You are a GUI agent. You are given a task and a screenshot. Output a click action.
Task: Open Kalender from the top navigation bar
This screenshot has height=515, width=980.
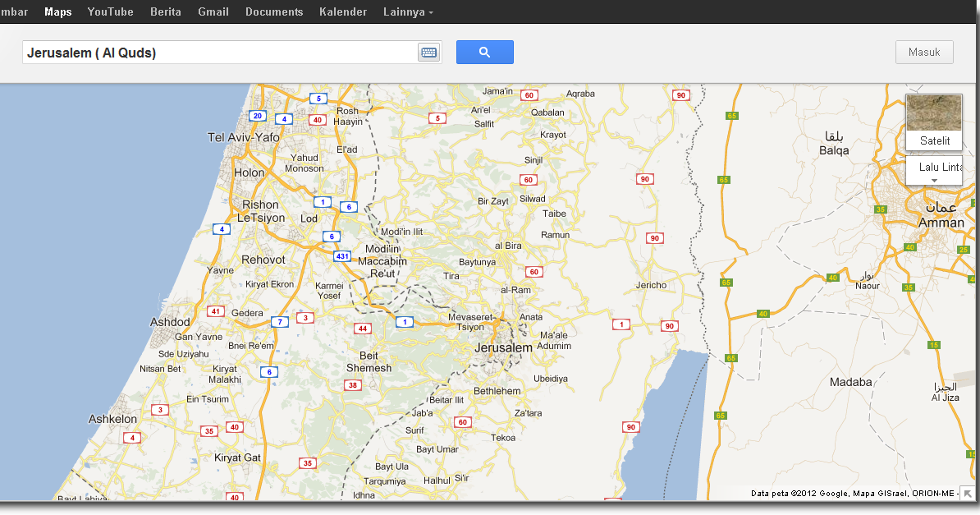tap(343, 11)
